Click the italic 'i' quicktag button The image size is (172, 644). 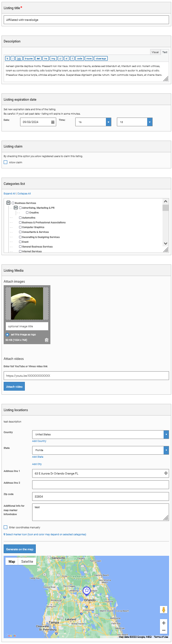pos(12,59)
